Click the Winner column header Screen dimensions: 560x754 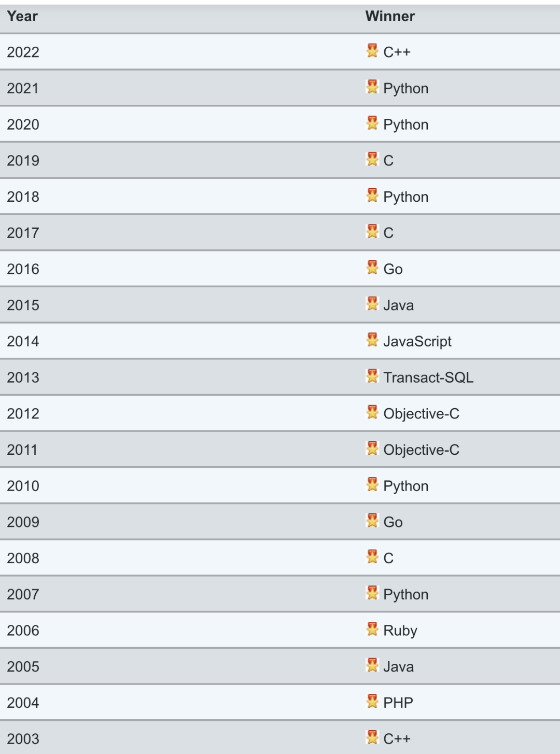click(390, 17)
